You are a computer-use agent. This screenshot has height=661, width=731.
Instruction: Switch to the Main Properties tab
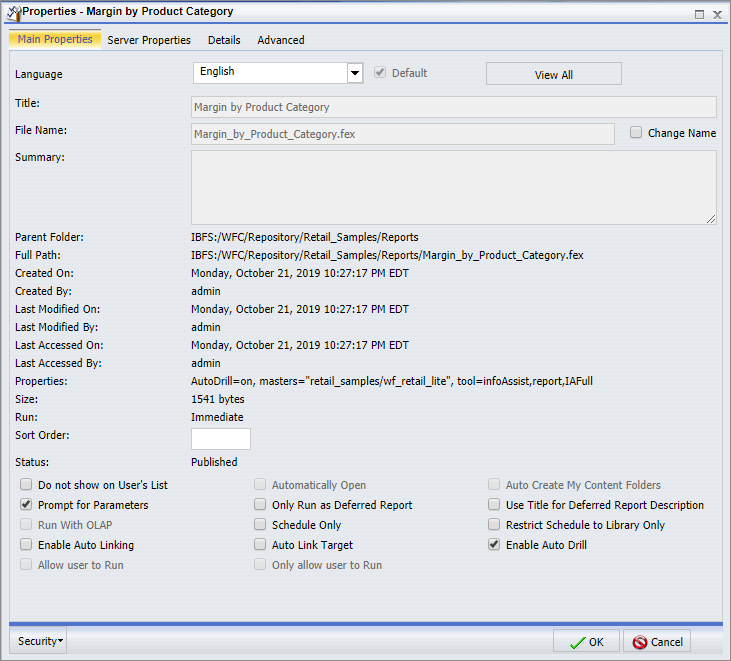[55, 40]
